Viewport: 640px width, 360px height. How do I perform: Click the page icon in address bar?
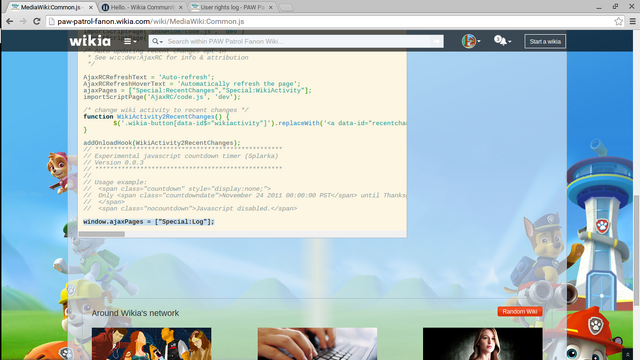tap(51, 21)
